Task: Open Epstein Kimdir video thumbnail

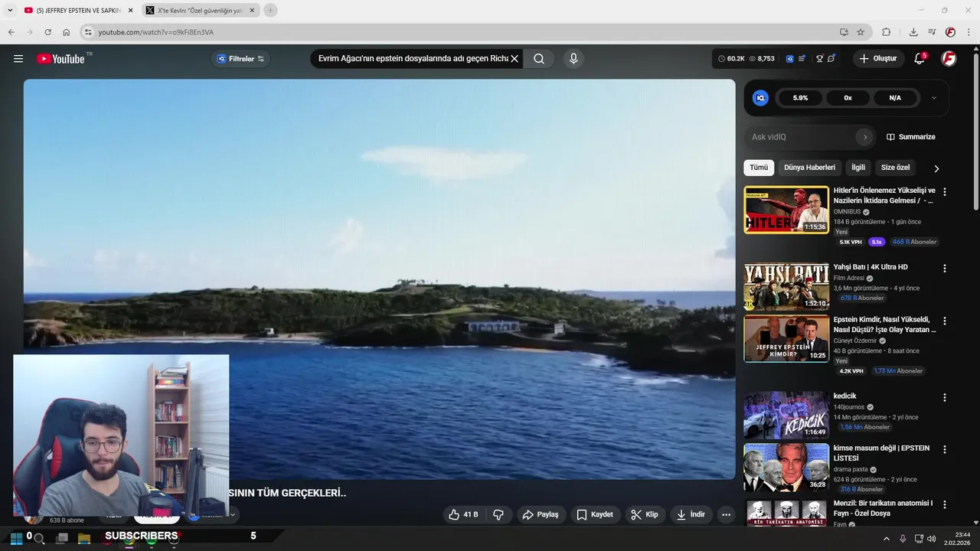Action: 786,338
